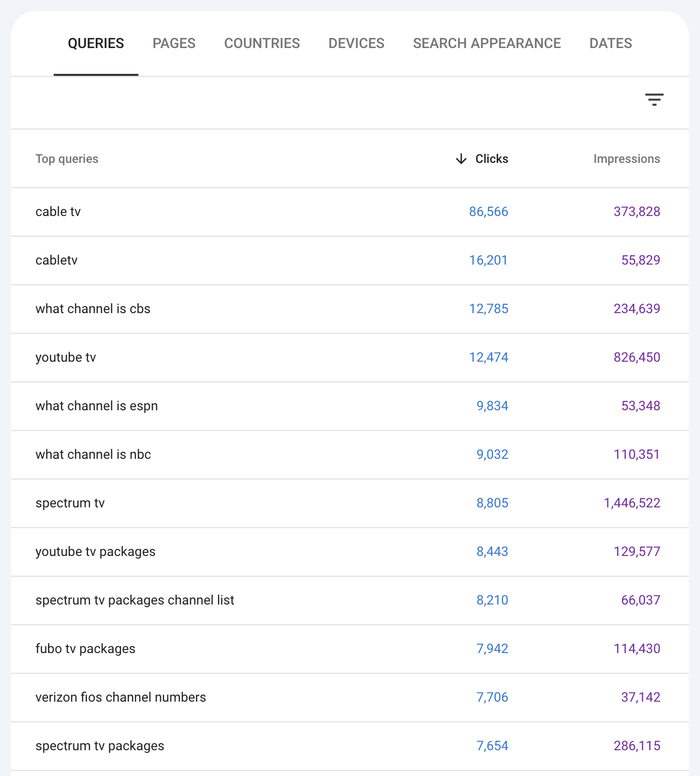Click the 286,115 impressions value
This screenshot has height=776, width=700.
point(637,746)
